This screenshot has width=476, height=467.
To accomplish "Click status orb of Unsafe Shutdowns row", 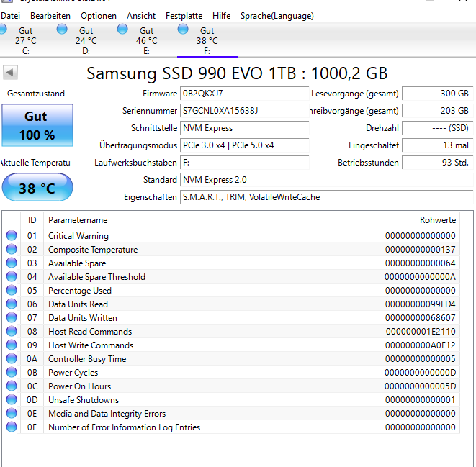I will click(x=12, y=399).
